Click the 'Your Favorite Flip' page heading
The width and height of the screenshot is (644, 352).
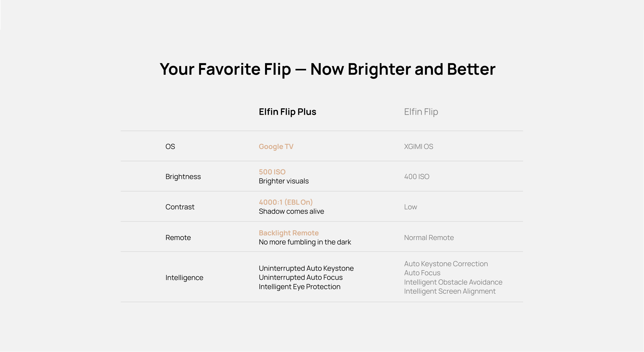tap(327, 69)
